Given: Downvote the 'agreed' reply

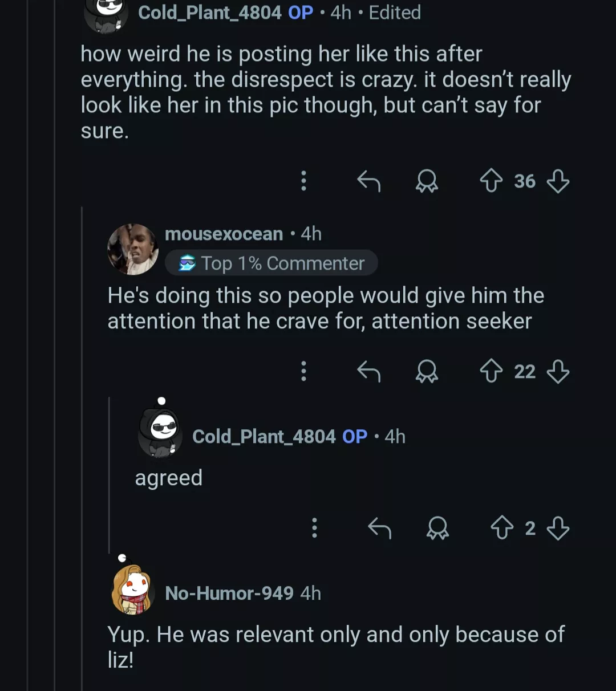Looking at the screenshot, I should (558, 528).
